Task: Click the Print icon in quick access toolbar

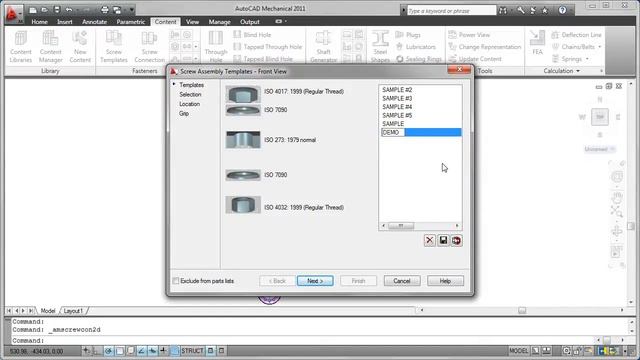Action: click(105, 10)
